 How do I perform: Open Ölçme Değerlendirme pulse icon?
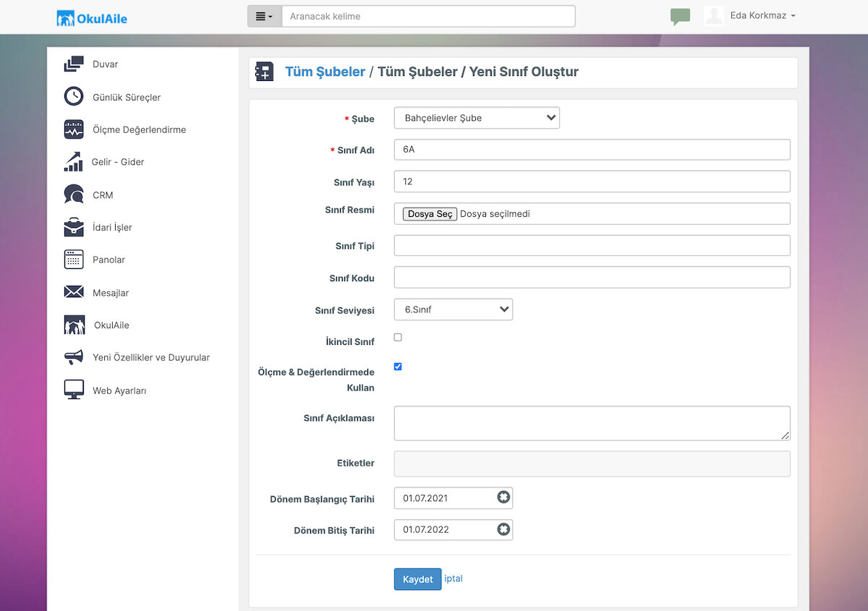coord(74,129)
